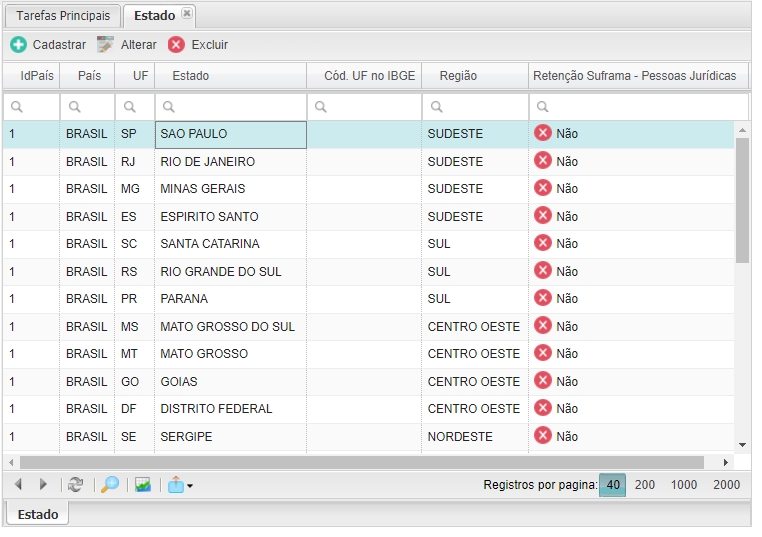This screenshot has height=537, width=762.
Task: Close the Estado tab with its x
Action: [x=187, y=13]
